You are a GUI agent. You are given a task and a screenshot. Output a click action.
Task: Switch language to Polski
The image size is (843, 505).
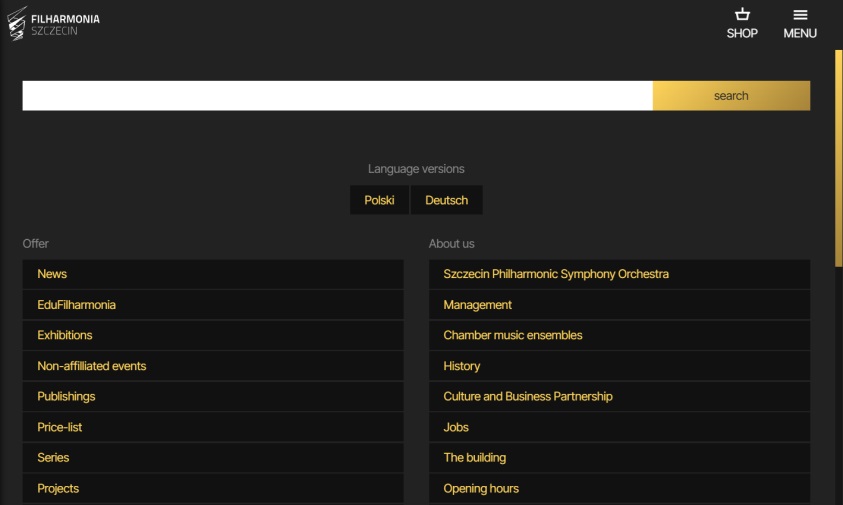point(379,200)
